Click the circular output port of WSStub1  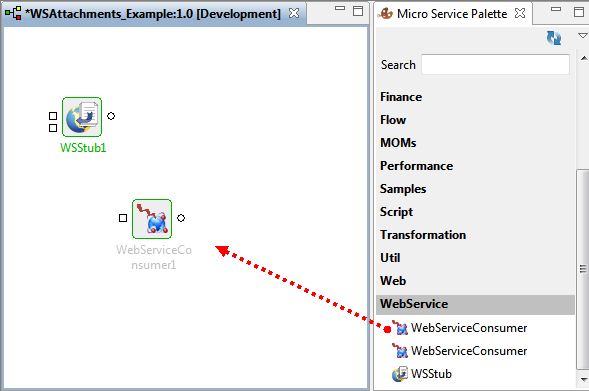pos(111,116)
